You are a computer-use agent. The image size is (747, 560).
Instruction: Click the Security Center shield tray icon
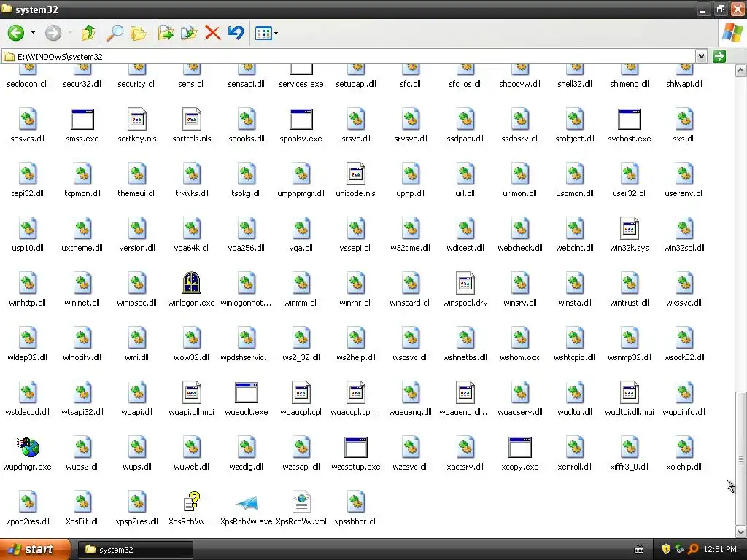point(666,550)
